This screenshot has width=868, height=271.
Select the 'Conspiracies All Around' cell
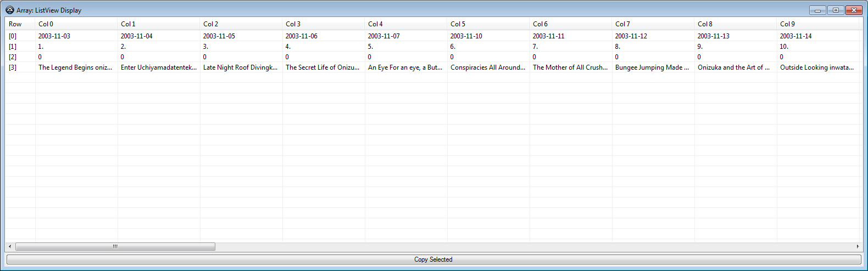(488, 67)
